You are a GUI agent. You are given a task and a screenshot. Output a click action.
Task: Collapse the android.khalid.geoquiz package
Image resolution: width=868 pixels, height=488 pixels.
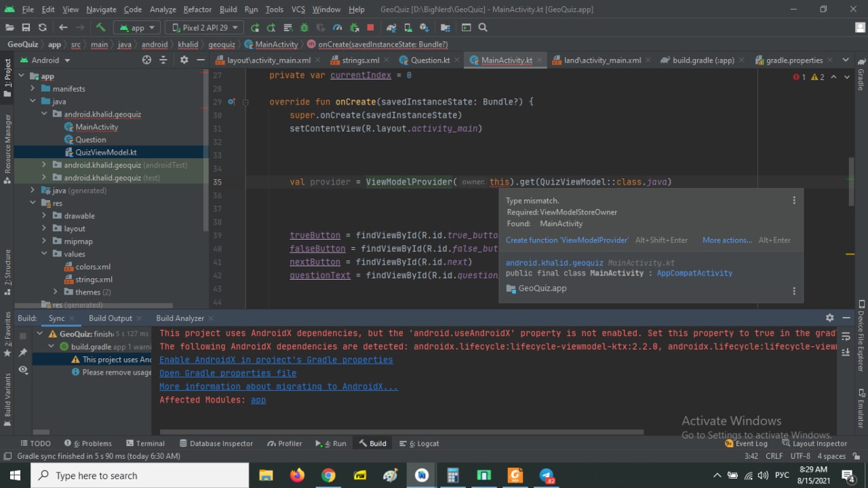[44, 114]
